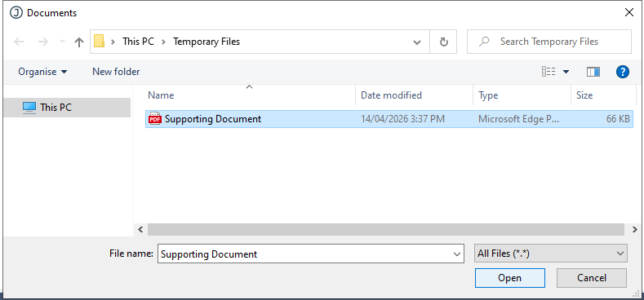The height and width of the screenshot is (300, 644).
Task: Click the PDF icon of Supporting Document
Action: point(155,119)
